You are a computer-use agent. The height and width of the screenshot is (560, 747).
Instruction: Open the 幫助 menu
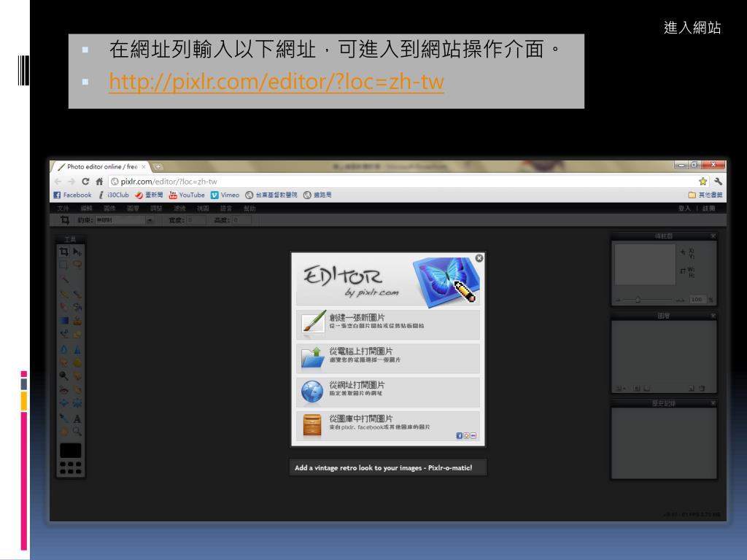249,209
